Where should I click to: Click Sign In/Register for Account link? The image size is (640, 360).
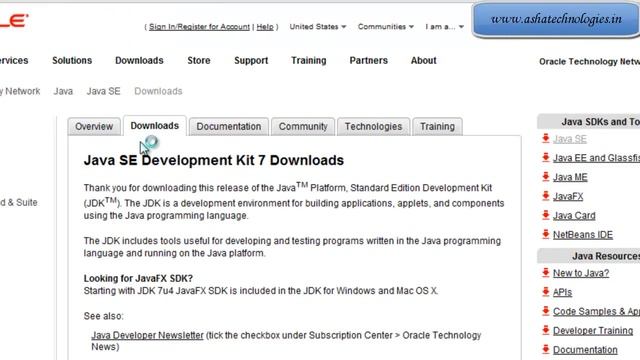pos(199,27)
